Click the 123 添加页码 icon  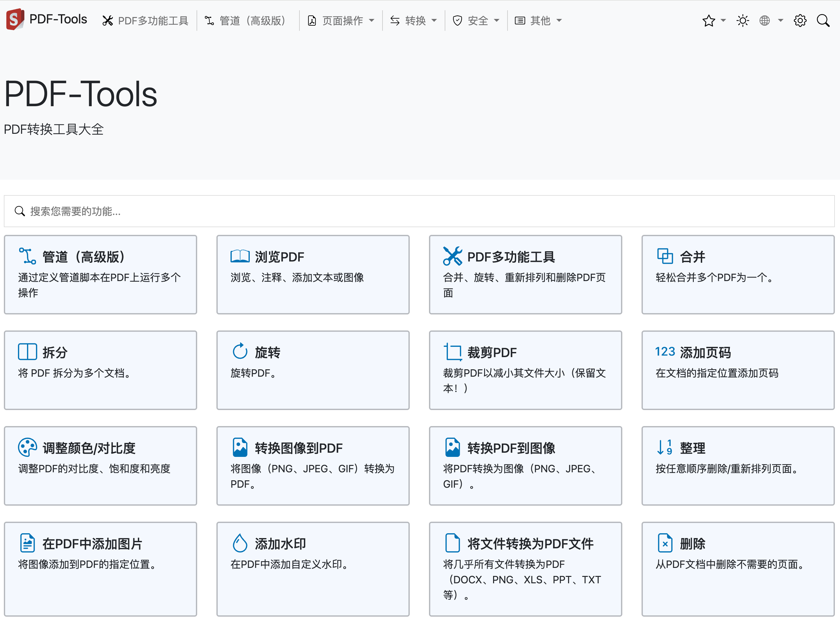[x=665, y=351]
